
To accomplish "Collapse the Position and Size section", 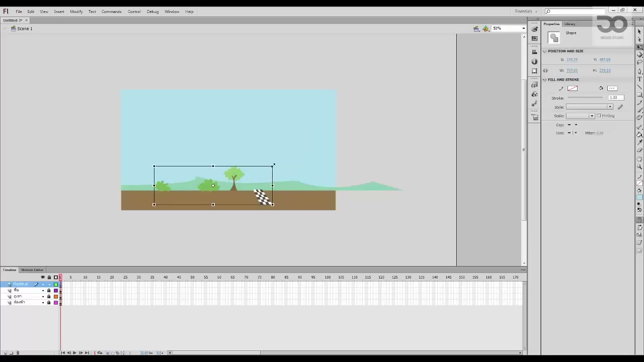I will tap(544, 51).
